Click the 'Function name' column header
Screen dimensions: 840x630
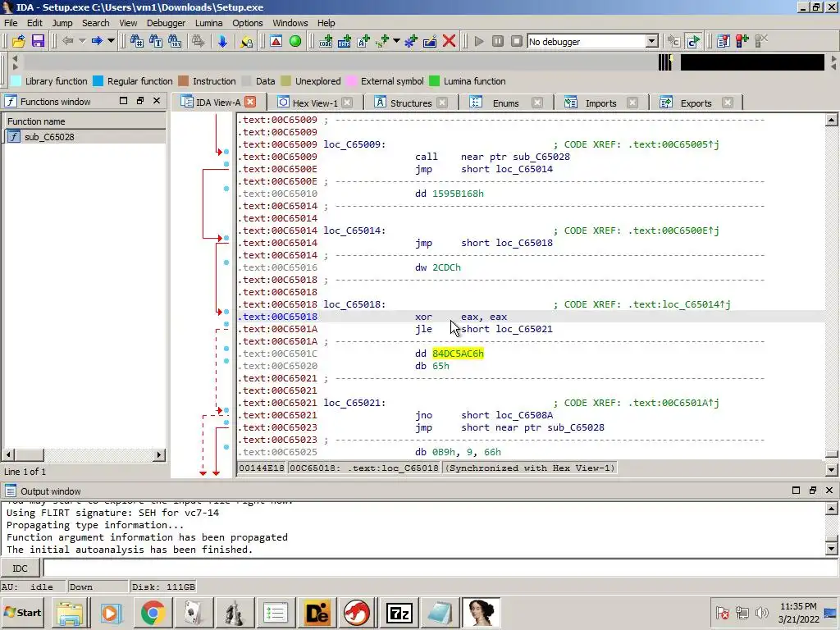pos(85,121)
